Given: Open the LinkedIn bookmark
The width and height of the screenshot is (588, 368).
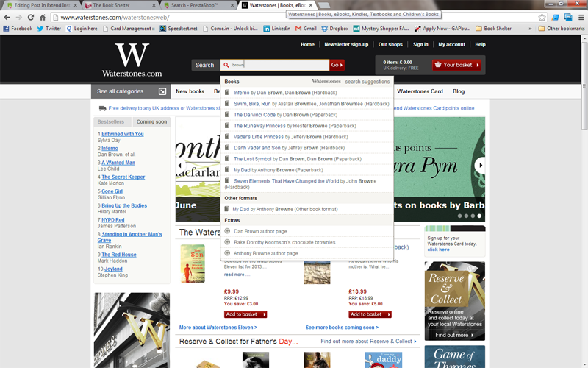Looking at the screenshot, I should 277,29.
